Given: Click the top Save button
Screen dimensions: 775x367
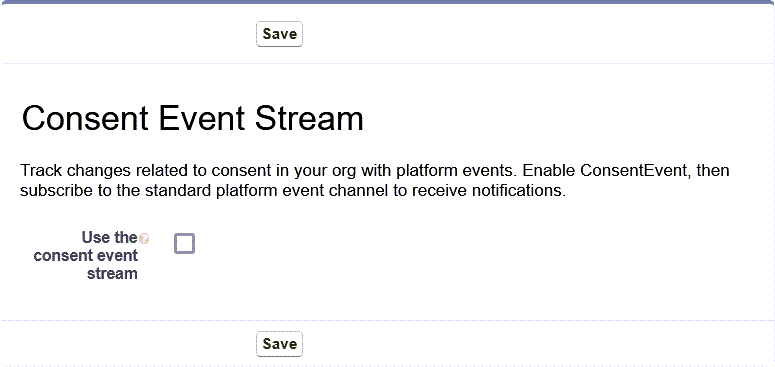Looking at the screenshot, I should pos(279,34).
